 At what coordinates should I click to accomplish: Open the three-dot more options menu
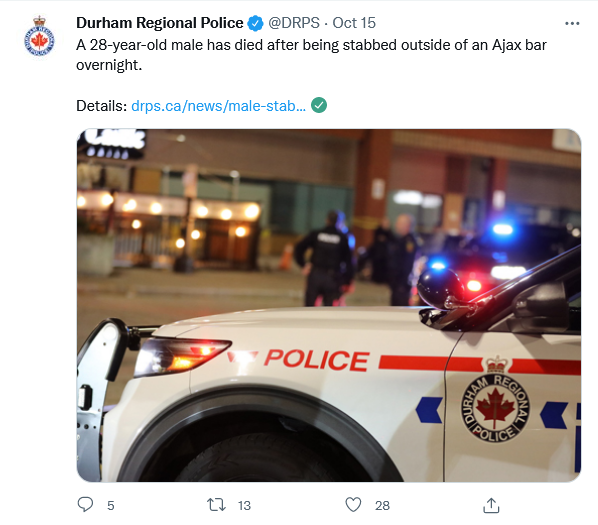coord(572,24)
